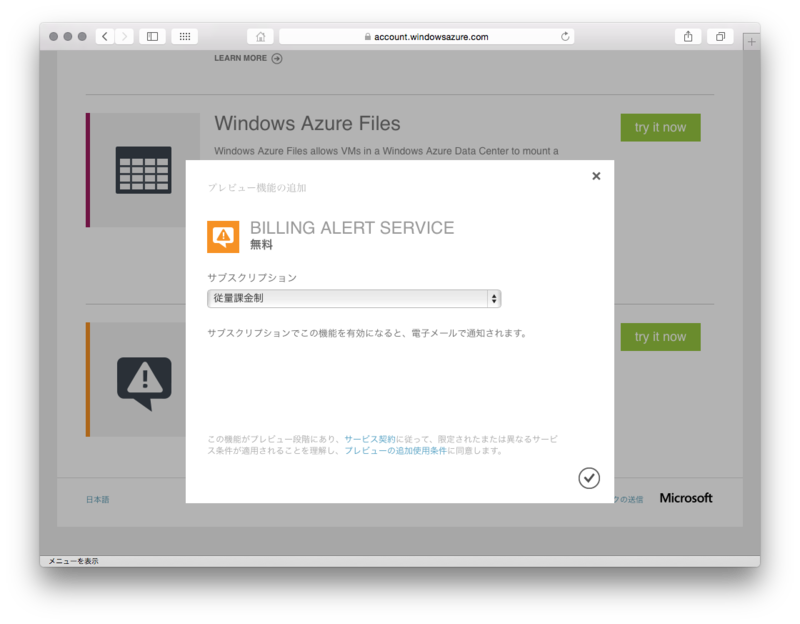Open the subscription dropdown showing 従量課金制
This screenshot has height=624, width=800.
pyautogui.click(x=354, y=298)
